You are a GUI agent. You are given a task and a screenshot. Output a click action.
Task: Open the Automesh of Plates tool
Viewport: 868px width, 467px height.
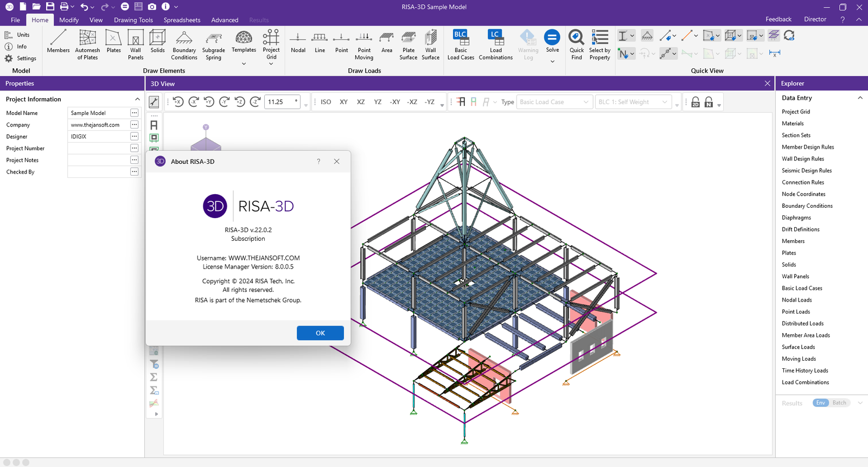pos(87,44)
